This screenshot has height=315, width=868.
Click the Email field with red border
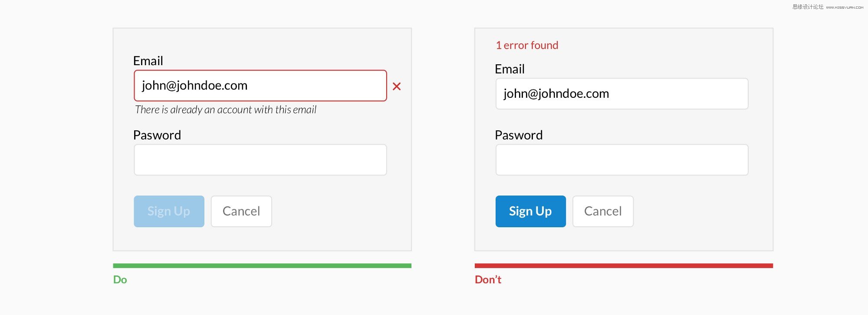[260, 86]
